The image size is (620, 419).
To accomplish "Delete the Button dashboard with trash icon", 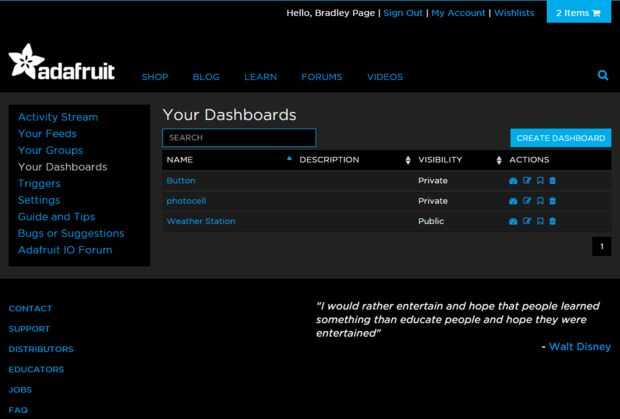I will pos(552,180).
